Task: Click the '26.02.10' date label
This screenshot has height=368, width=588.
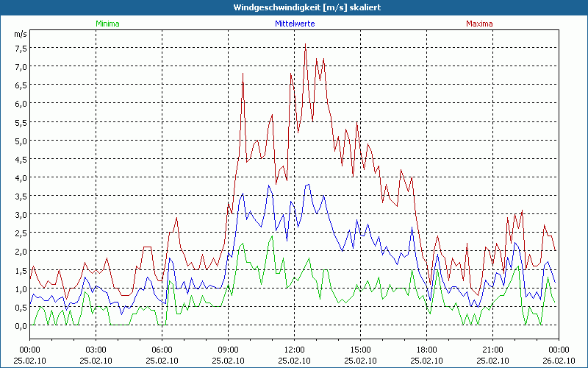Action: coord(559,361)
